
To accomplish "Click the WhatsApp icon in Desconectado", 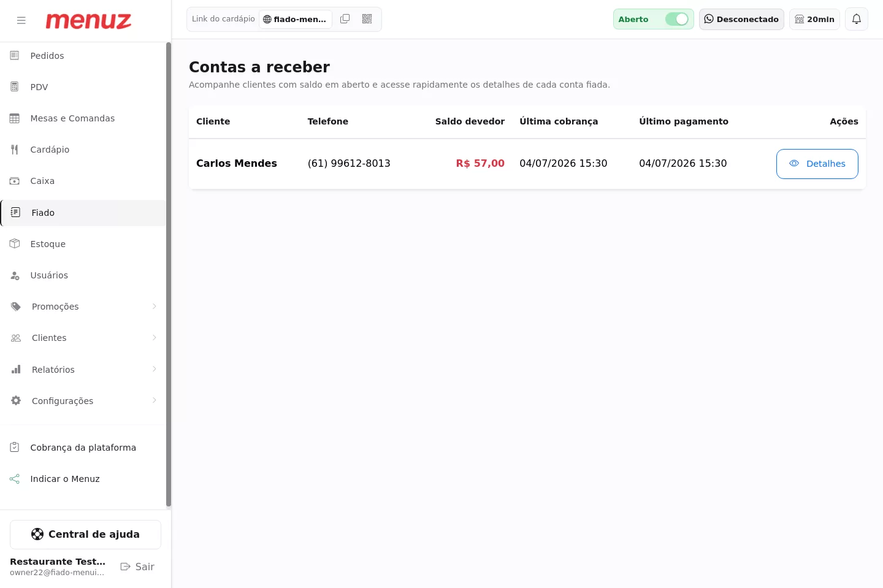I will point(709,19).
